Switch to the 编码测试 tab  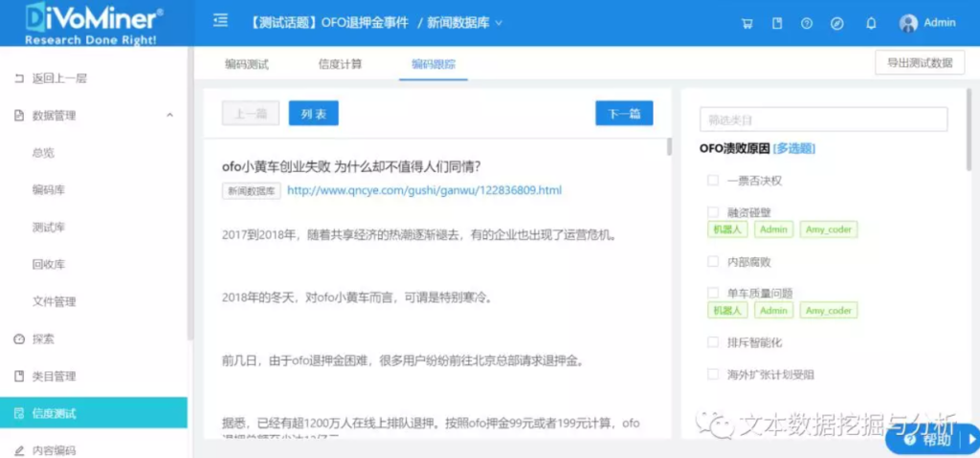coord(247,64)
